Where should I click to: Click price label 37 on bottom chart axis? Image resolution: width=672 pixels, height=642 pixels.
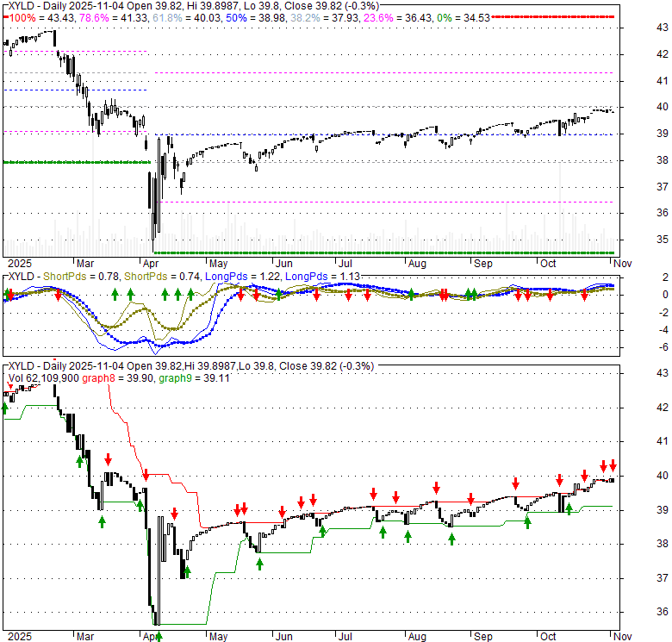coord(663,577)
